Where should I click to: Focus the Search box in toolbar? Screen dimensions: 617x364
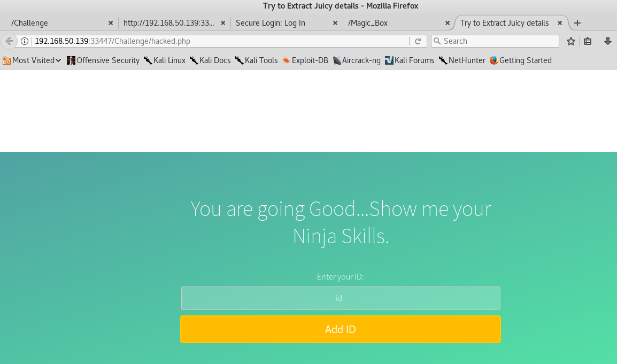tap(495, 41)
